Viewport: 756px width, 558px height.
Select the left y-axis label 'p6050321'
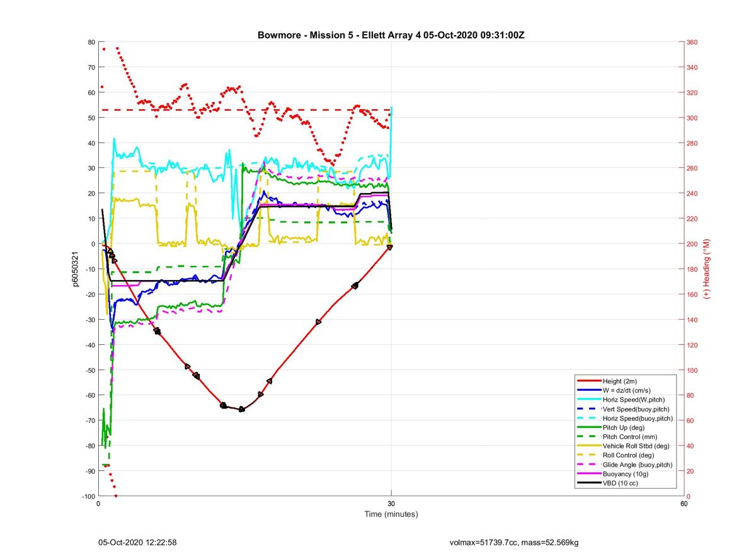76,269
